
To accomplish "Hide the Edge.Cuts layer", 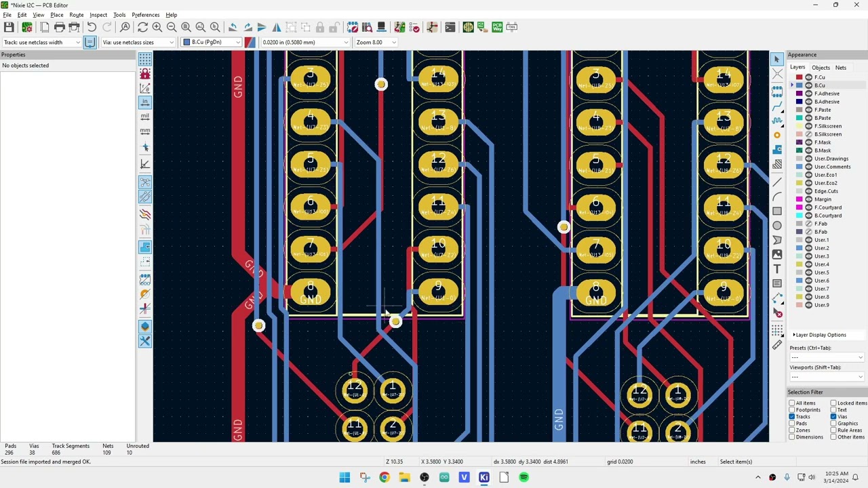I will (x=808, y=191).
